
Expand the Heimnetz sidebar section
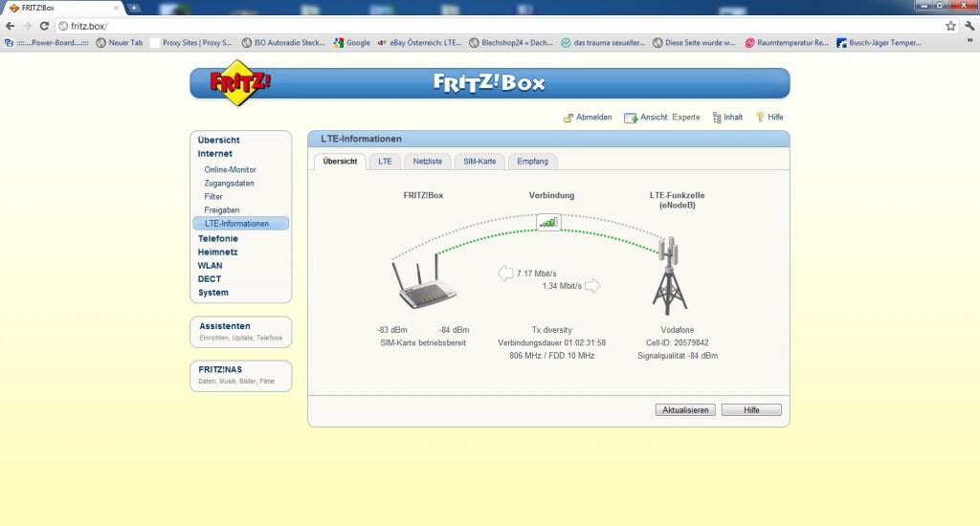(x=217, y=252)
